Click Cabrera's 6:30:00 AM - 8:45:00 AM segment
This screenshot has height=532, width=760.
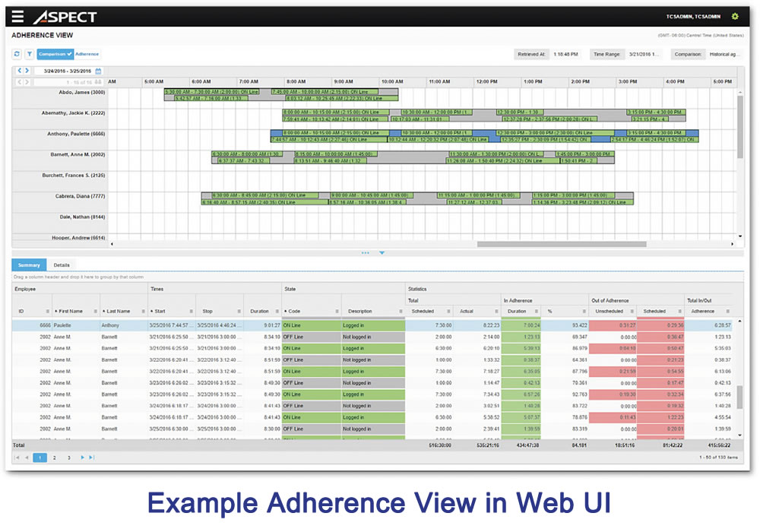[265, 195]
